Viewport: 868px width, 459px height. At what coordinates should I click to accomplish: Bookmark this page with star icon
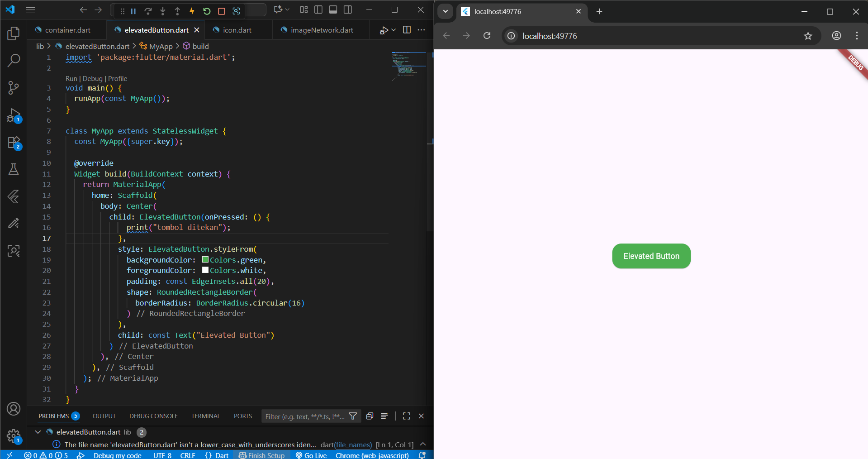tap(808, 36)
